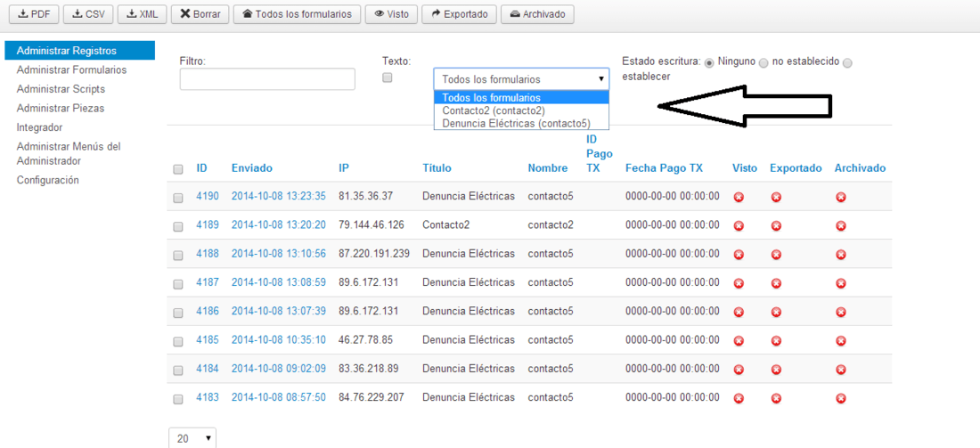
Task: Mark records as Visto in toolbar
Action: [391, 14]
